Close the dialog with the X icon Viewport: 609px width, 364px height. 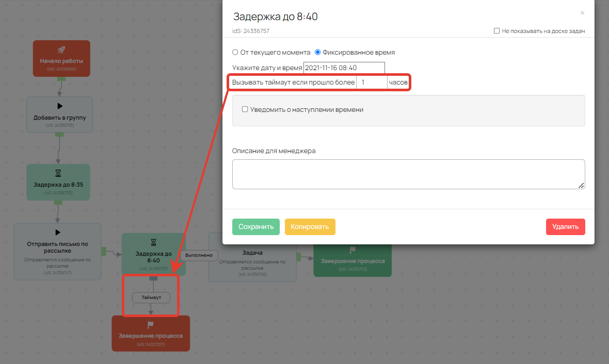coord(582,13)
